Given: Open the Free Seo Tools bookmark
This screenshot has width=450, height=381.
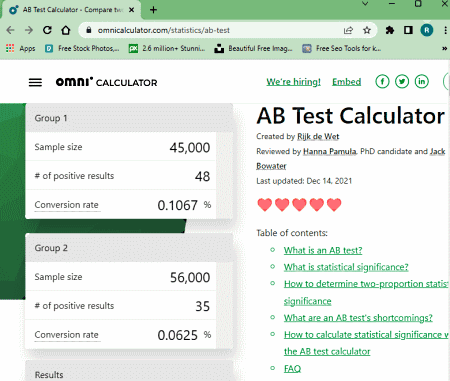Looking at the screenshot, I should 342,49.
